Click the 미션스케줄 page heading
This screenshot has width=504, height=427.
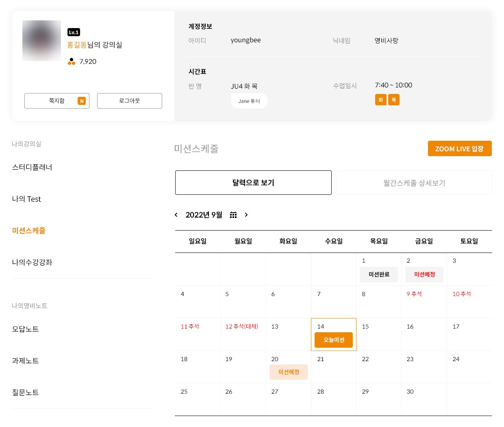coord(196,149)
